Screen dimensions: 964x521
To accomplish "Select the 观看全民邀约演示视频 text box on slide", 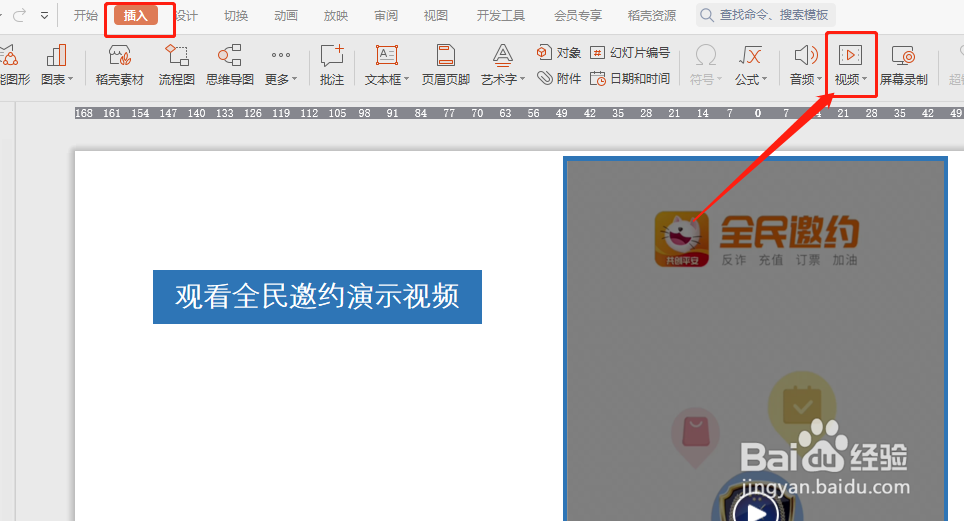I will point(317,296).
